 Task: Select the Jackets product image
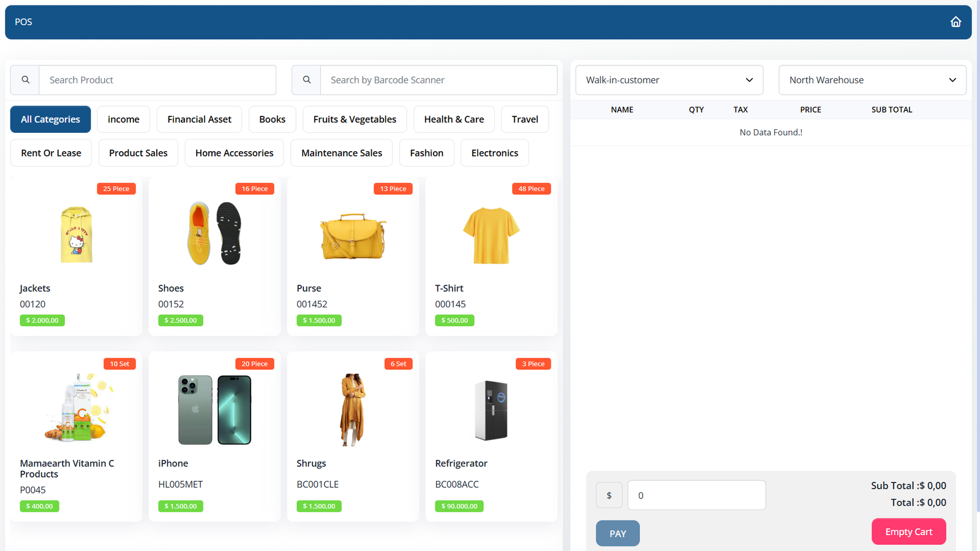point(77,235)
